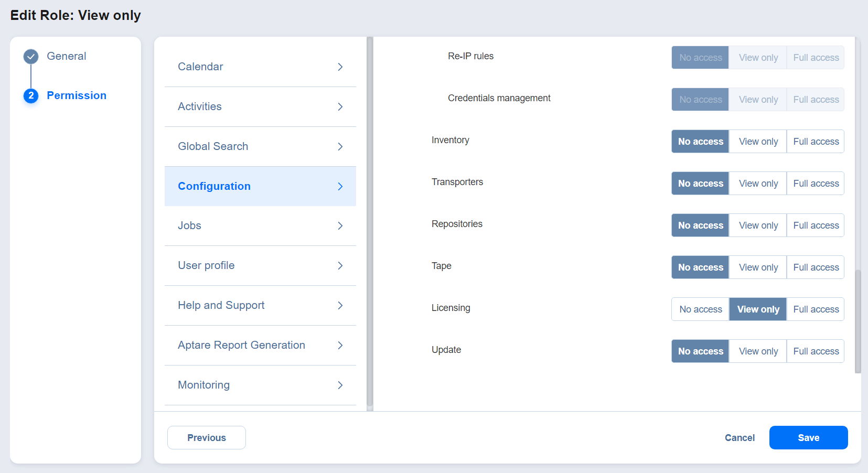Set Transporters to Full access
The width and height of the screenshot is (868, 473).
point(816,184)
